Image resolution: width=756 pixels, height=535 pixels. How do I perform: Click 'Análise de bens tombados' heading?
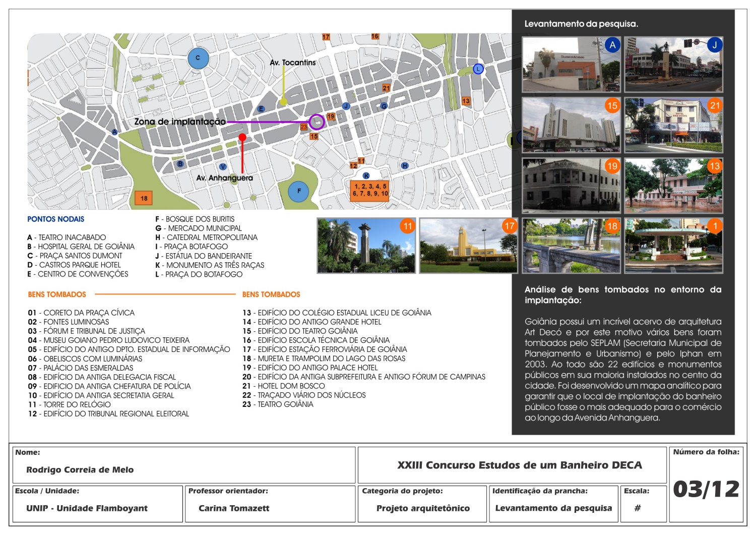coord(623,294)
